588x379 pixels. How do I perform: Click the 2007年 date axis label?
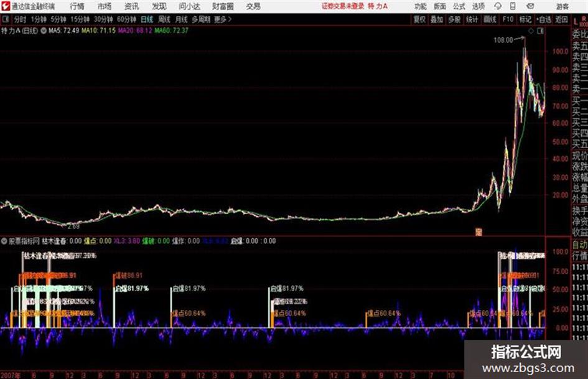tap(11, 375)
